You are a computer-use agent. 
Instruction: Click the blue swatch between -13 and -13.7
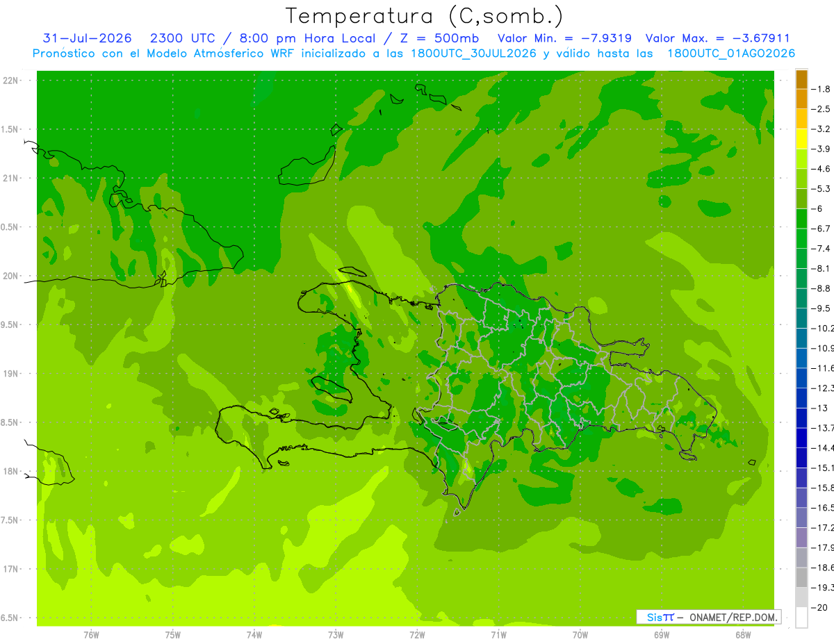click(801, 418)
